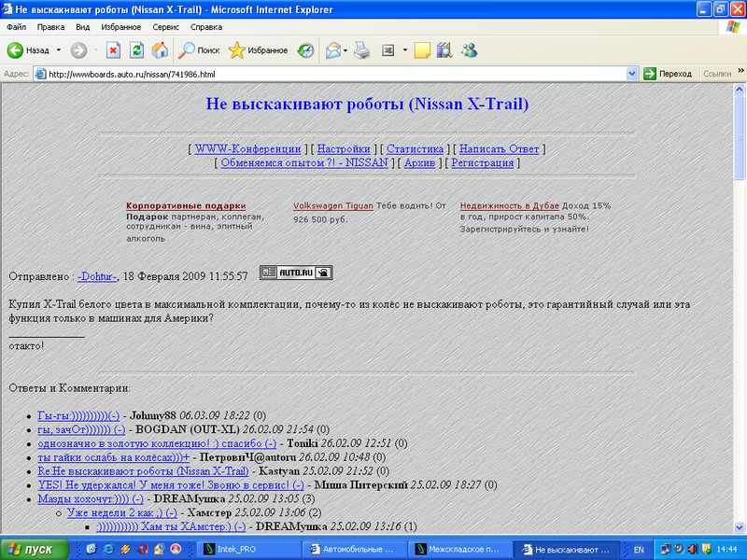Go to the Home page icon
747x560 pixels.
tap(160, 50)
